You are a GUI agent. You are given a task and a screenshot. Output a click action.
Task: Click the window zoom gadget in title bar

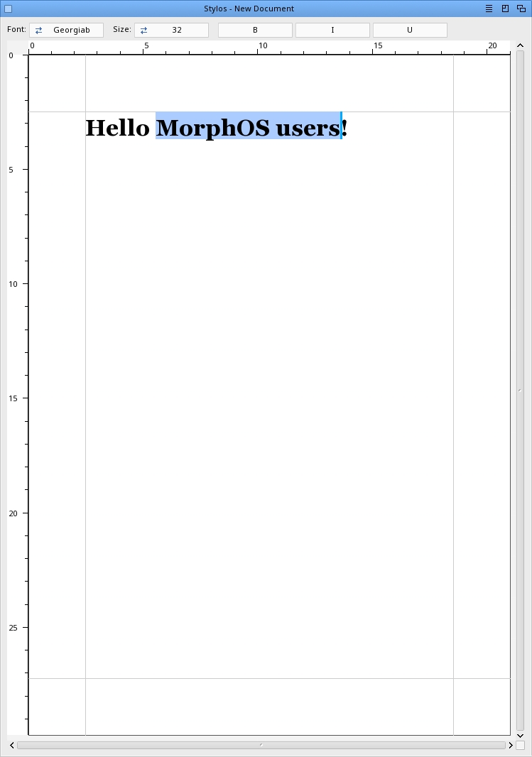(505, 9)
